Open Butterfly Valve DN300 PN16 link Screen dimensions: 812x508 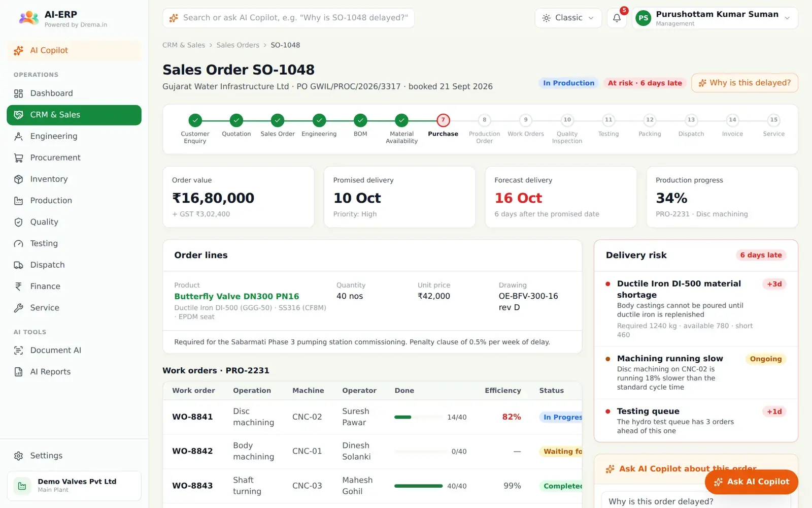236,296
